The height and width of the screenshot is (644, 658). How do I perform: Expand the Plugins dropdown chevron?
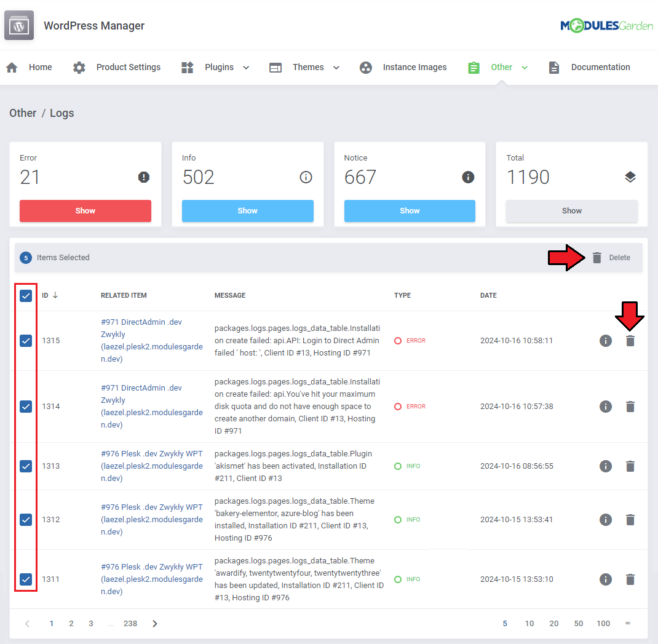click(247, 68)
